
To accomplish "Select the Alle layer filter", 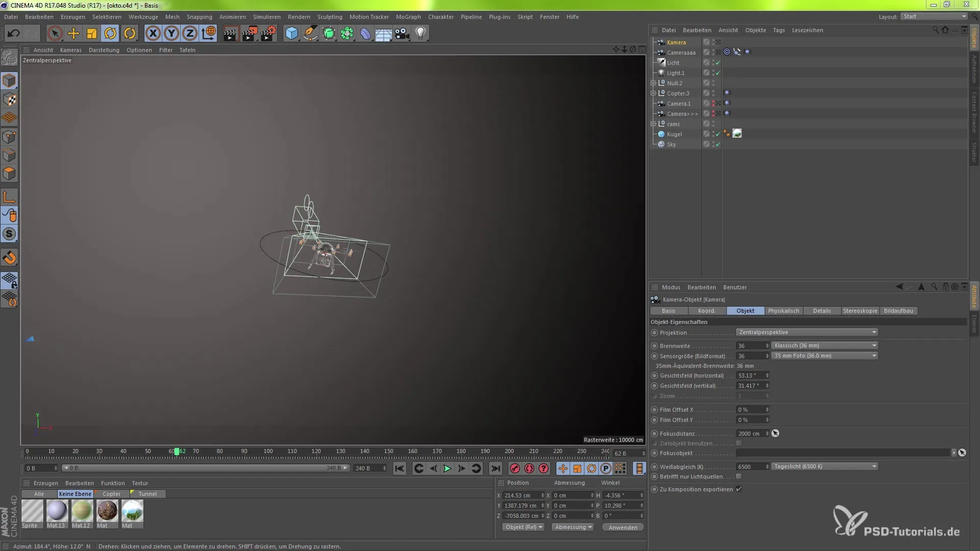I will pos(39,494).
